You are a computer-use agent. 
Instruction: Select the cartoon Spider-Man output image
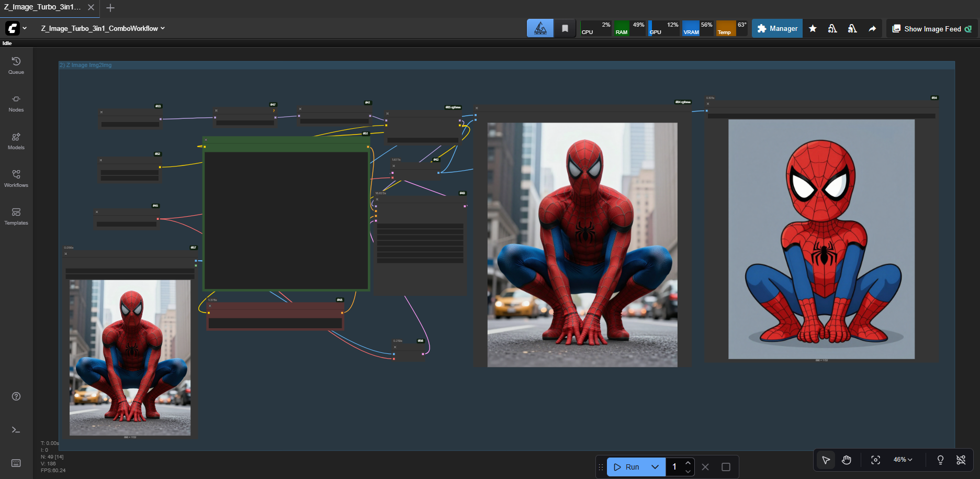821,239
